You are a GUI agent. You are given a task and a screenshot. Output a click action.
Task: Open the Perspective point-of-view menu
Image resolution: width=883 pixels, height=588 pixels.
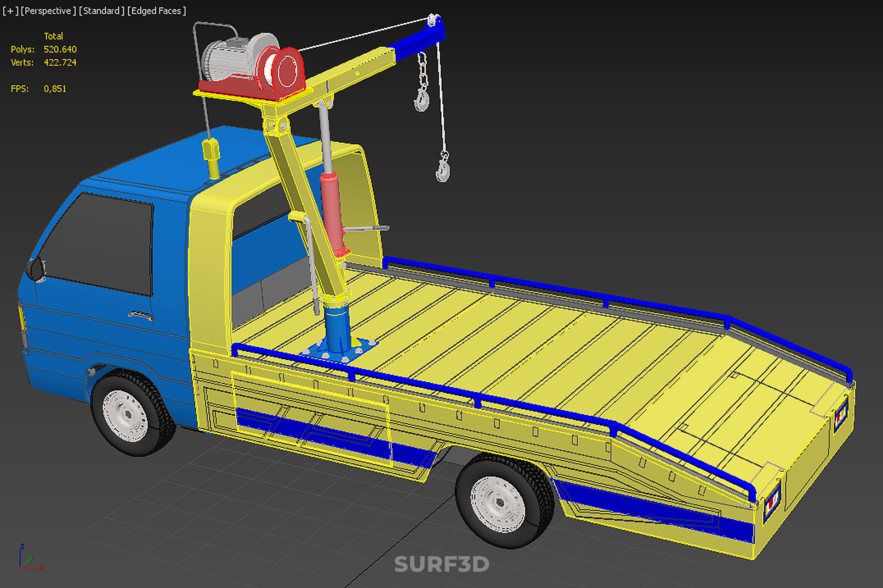coord(48,11)
